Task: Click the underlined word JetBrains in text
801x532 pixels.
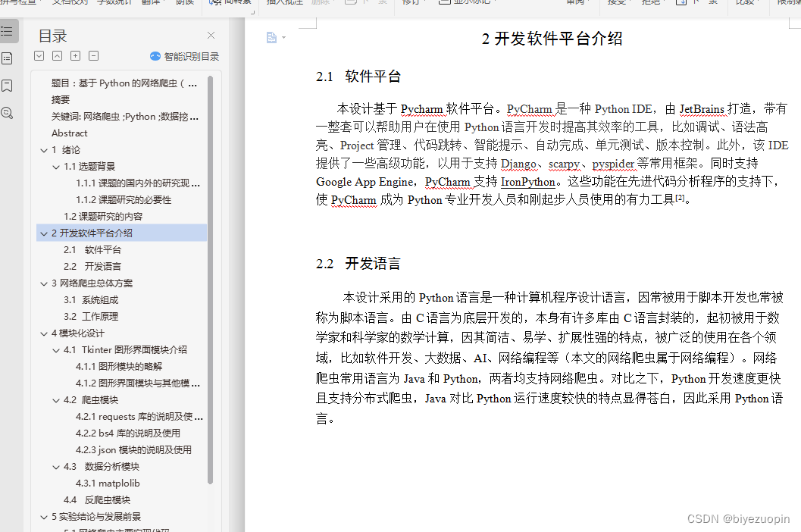Action: click(702, 109)
